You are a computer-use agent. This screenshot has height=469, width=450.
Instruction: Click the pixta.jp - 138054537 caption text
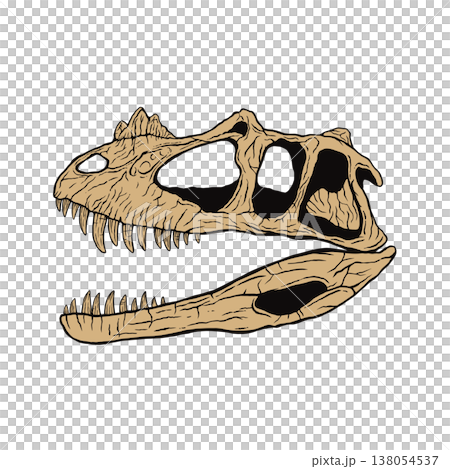click(x=375, y=461)
